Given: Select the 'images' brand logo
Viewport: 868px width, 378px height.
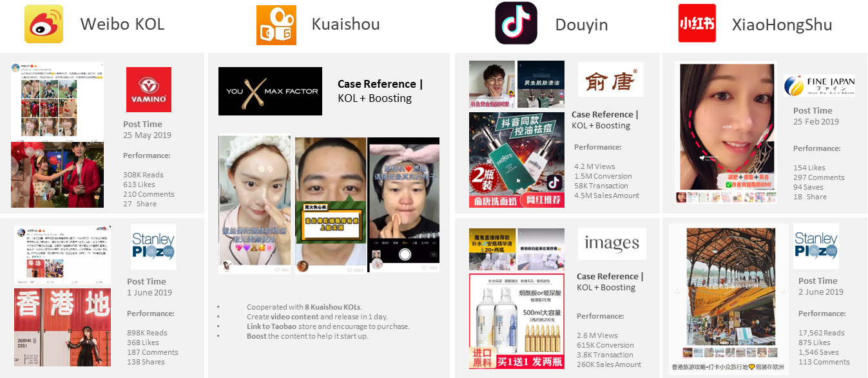Looking at the screenshot, I should 611,244.
